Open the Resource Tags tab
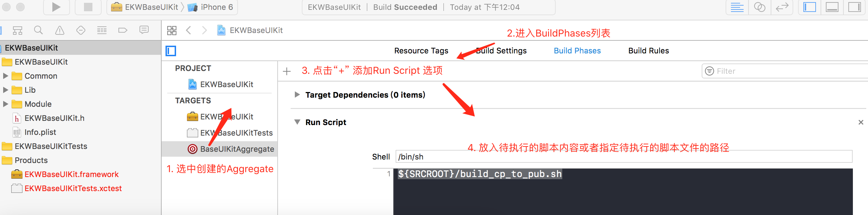The image size is (868, 215). point(421,51)
